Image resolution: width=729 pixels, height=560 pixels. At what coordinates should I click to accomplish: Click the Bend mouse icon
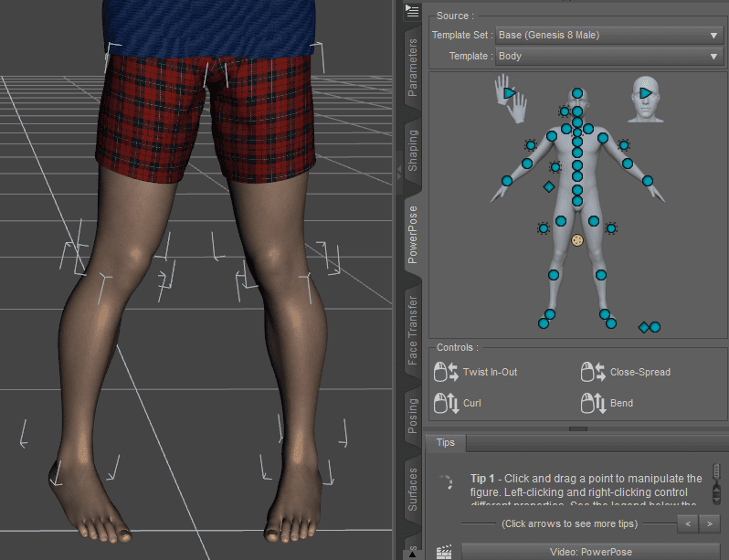(x=593, y=403)
